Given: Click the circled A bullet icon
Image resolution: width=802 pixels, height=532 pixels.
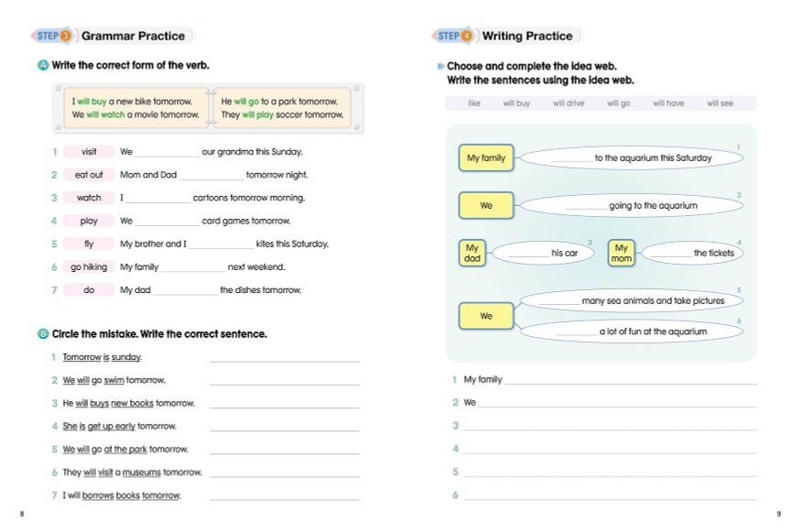Looking at the screenshot, I should point(44,65).
